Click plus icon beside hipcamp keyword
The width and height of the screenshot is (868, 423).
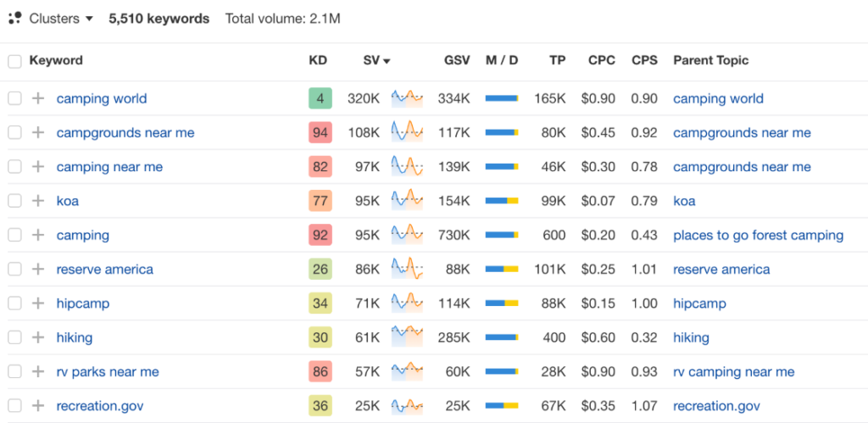[37, 303]
